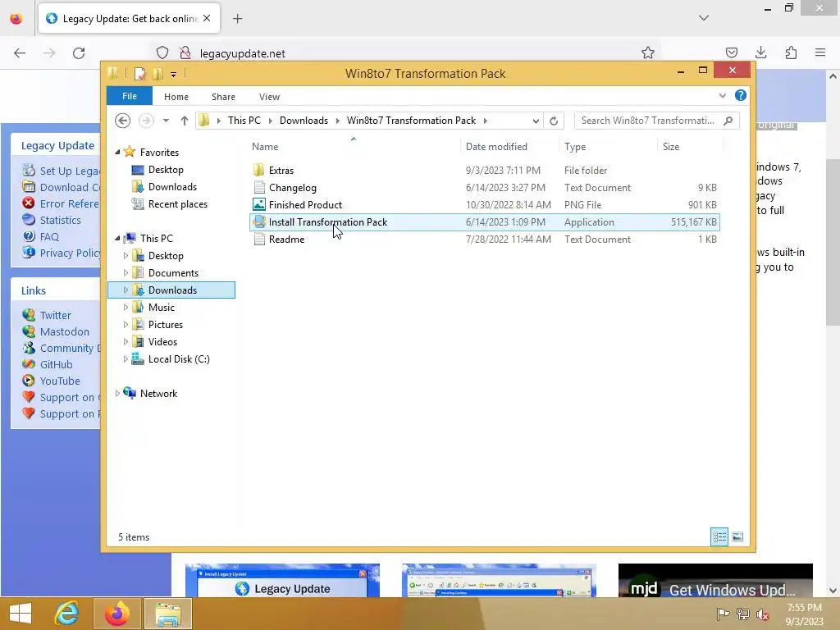Open the address bar history dropdown
Viewport: 840px width, 630px height.
[x=535, y=121]
